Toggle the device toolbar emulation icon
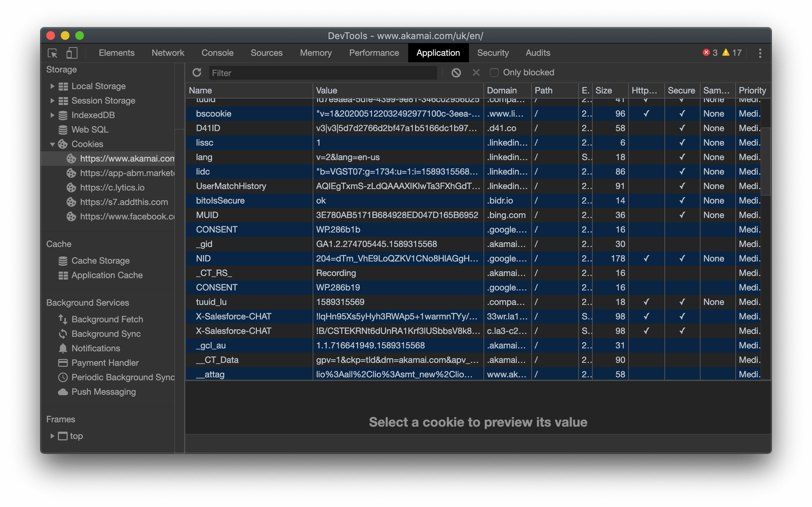Screen dimensions: 812x507 (x=71, y=53)
